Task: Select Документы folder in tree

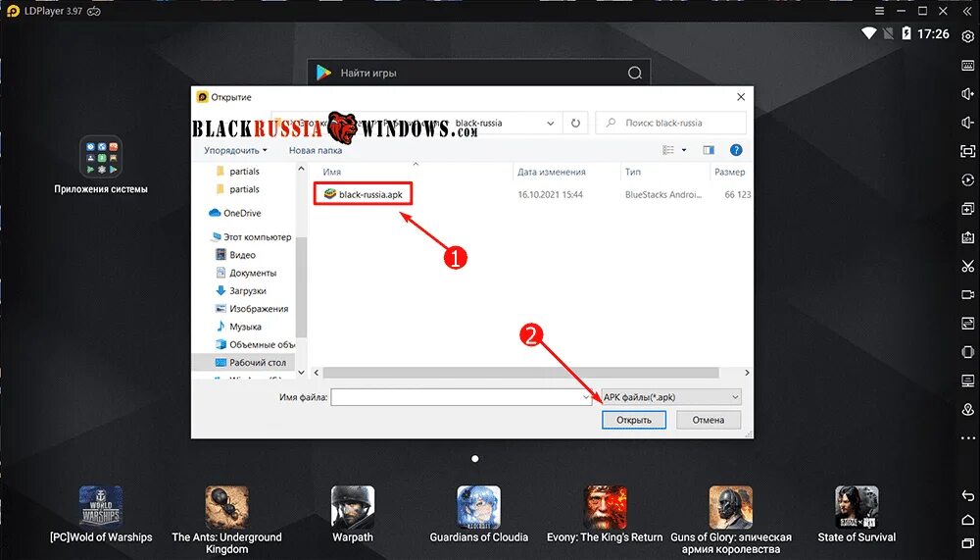Action: (x=246, y=273)
